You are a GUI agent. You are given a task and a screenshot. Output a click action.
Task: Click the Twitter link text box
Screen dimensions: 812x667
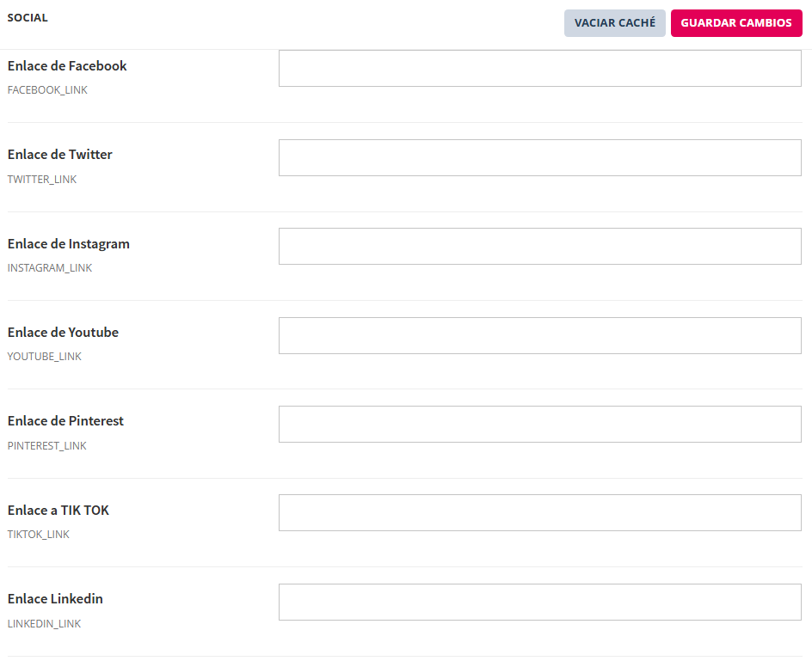point(539,158)
